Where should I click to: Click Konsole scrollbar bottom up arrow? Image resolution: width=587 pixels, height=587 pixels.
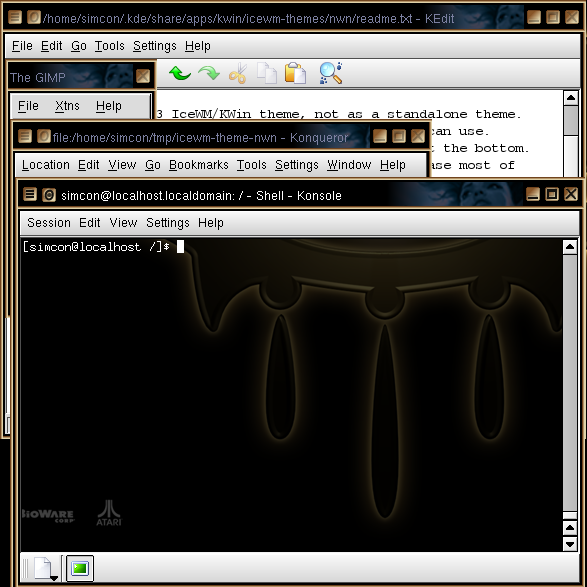tap(570, 528)
